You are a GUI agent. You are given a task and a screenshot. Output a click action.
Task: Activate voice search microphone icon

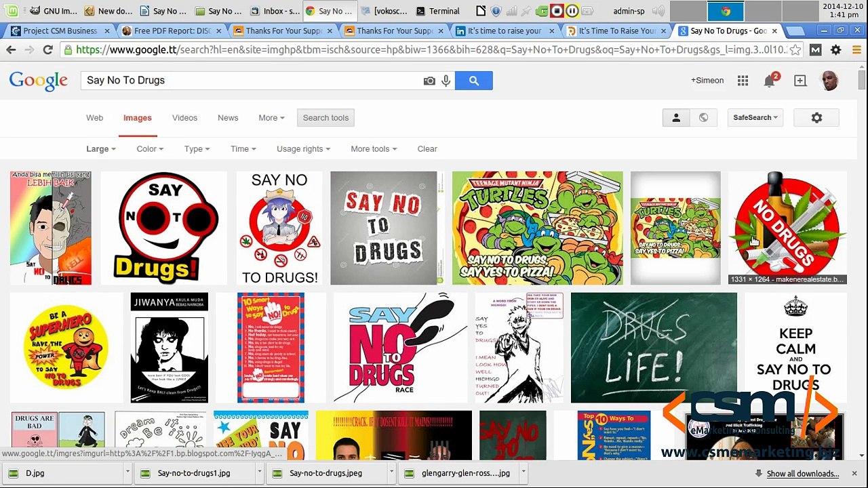[446, 81]
